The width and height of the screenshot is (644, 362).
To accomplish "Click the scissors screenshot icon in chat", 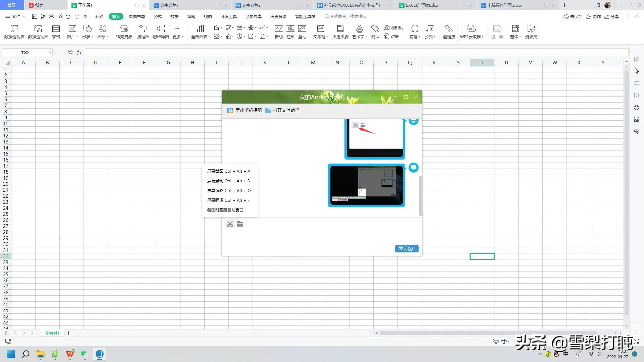I will 230,224.
